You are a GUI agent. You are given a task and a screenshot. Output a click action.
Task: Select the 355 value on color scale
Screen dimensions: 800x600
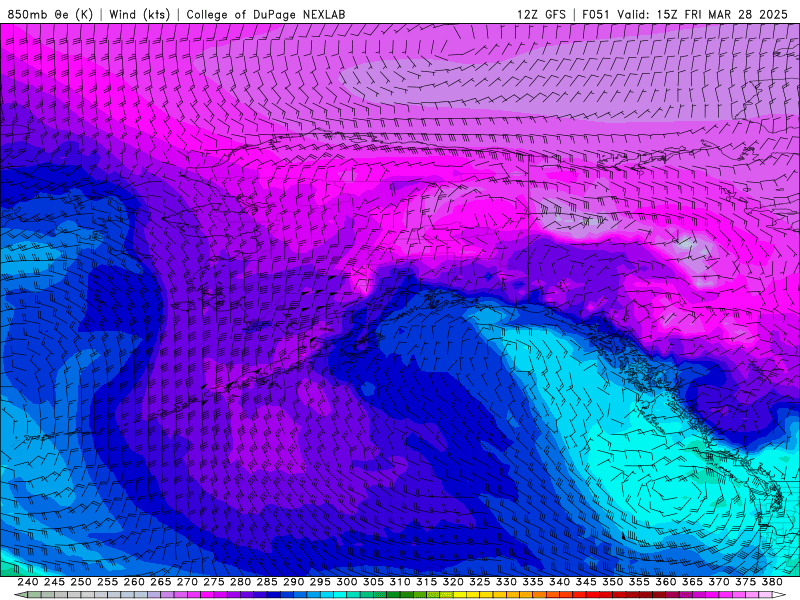639,582
